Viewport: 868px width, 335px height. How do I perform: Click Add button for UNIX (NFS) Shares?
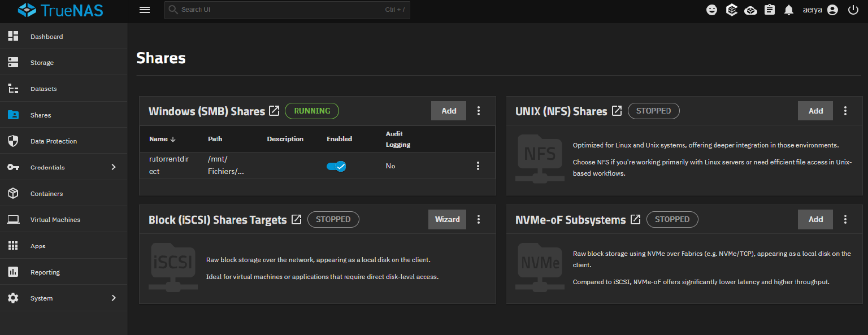(815, 111)
